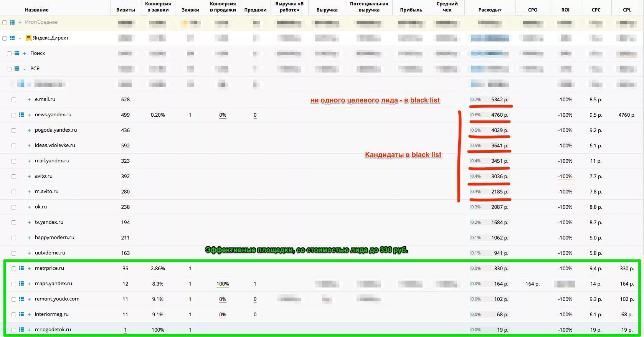Click the Заявки column header

190,10
